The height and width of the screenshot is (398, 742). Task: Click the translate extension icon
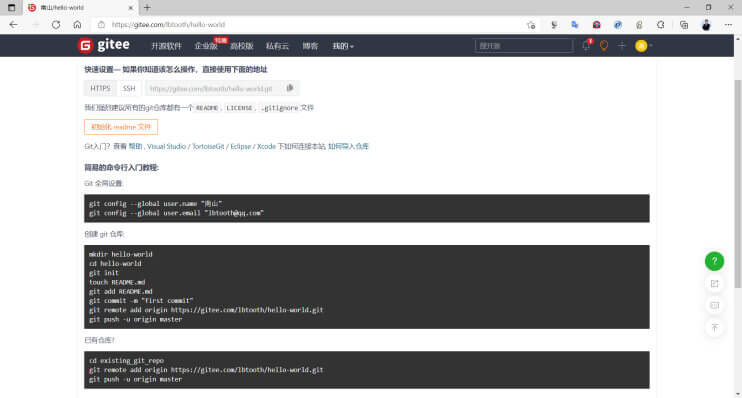pyautogui.click(x=575, y=25)
